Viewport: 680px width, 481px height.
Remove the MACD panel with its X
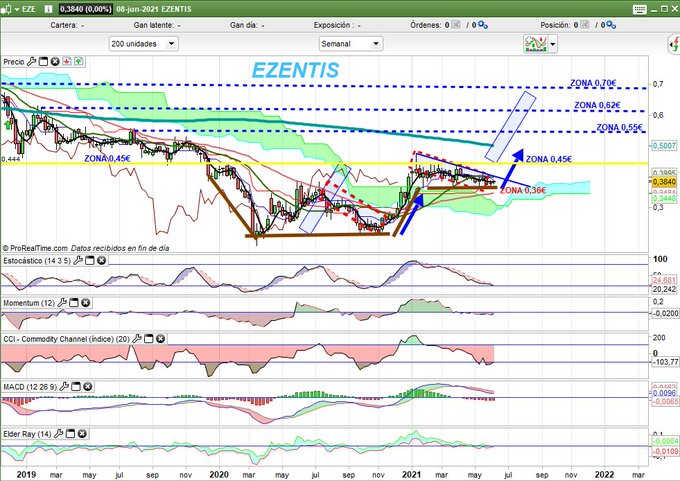click(88, 386)
